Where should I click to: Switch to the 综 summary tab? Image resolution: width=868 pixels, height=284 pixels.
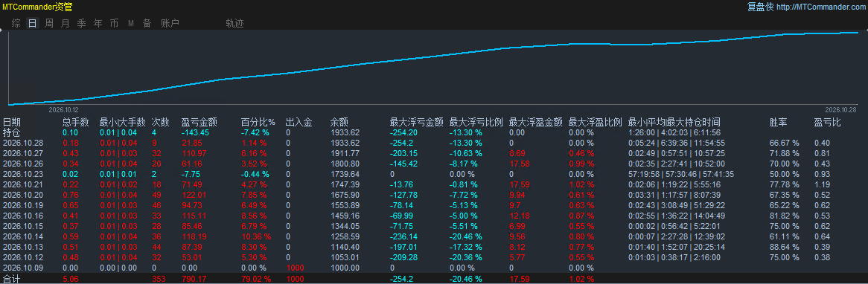coord(16,23)
